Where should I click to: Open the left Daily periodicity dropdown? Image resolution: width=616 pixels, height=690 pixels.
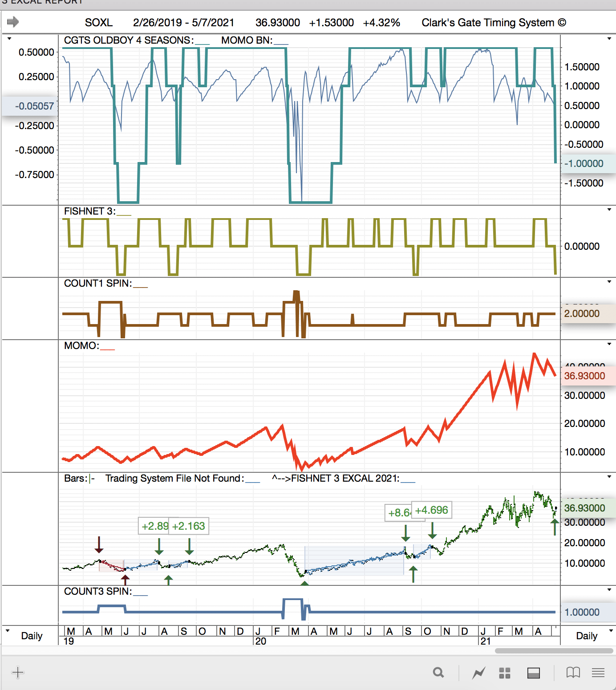(8, 630)
